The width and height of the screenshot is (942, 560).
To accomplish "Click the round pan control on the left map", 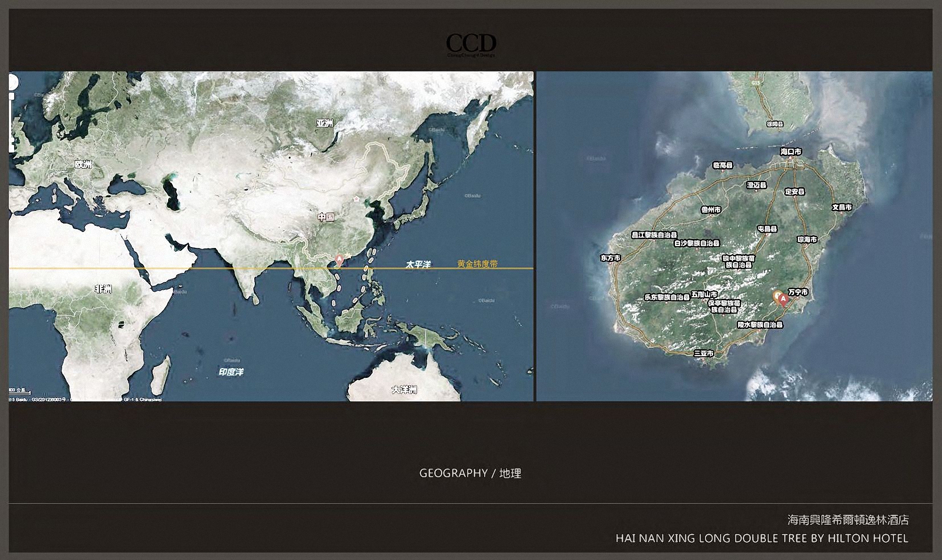I will pos(13,82).
